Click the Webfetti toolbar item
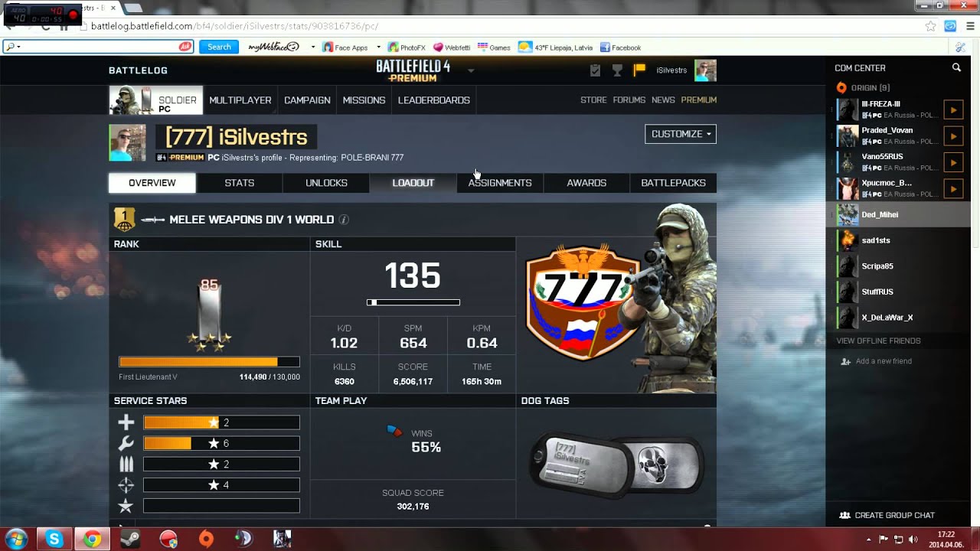 tap(452, 47)
